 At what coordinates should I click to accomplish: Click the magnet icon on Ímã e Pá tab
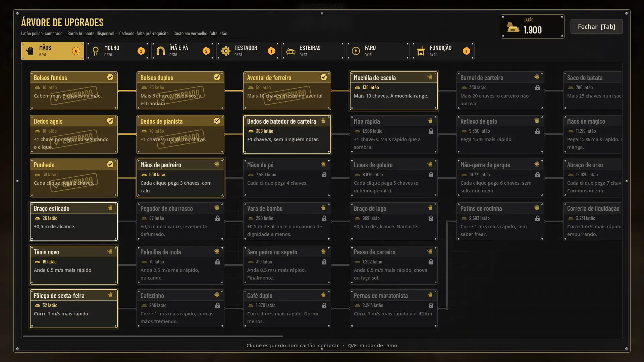pyautogui.click(x=160, y=51)
